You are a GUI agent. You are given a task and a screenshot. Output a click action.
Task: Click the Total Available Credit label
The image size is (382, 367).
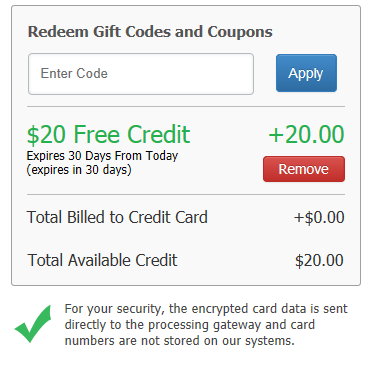[102, 260]
